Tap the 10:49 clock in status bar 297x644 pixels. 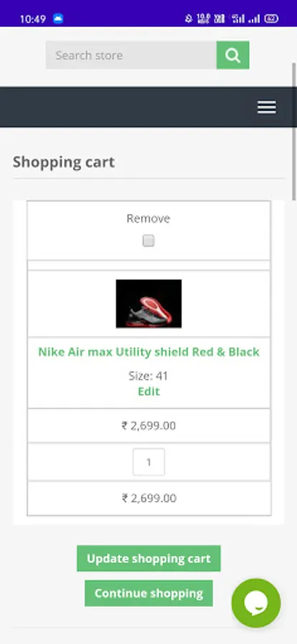[32, 19]
